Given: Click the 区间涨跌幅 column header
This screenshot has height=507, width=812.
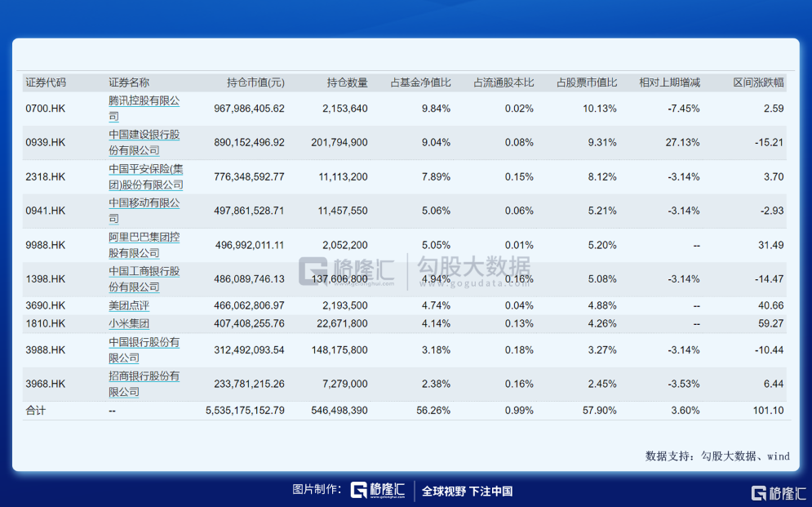Looking at the screenshot, I should [x=759, y=82].
